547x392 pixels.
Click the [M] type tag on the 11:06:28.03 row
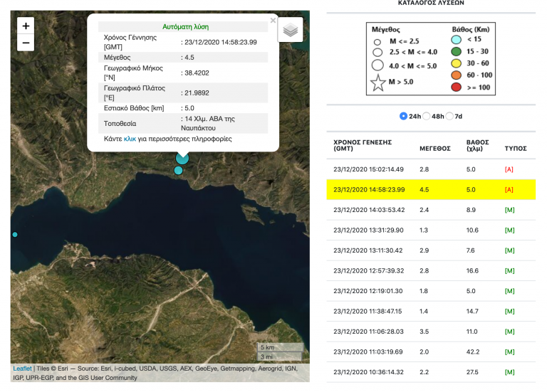point(510,332)
